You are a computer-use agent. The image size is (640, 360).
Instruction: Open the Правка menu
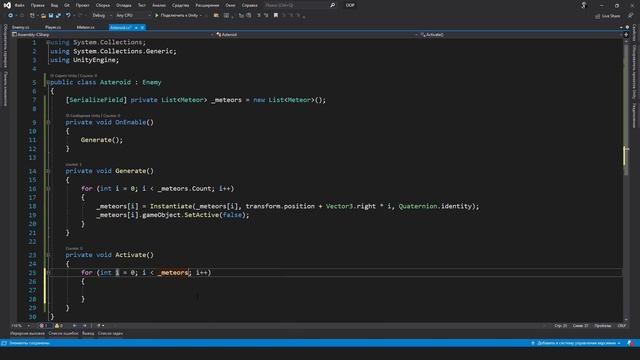38,5
